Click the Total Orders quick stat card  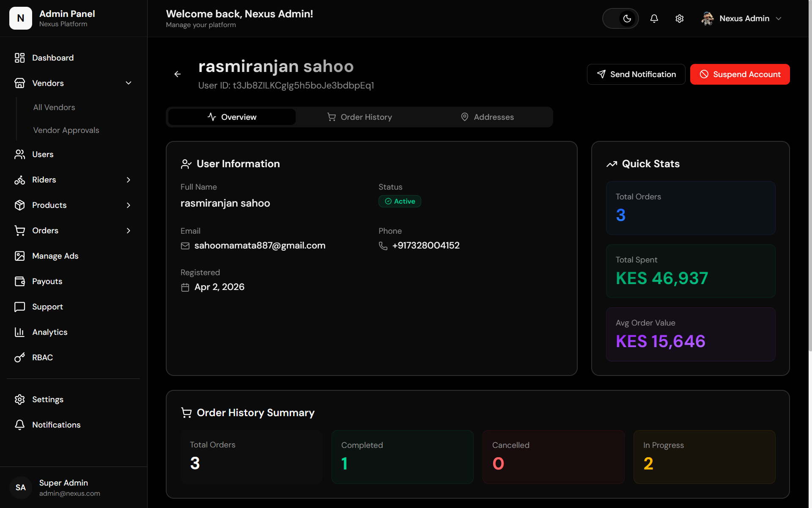(690, 208)
